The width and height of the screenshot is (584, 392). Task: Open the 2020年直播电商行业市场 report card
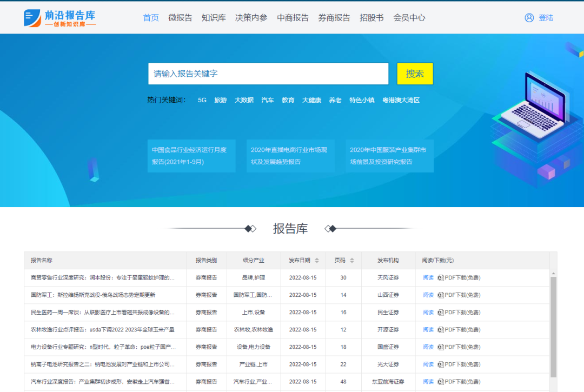290,156
